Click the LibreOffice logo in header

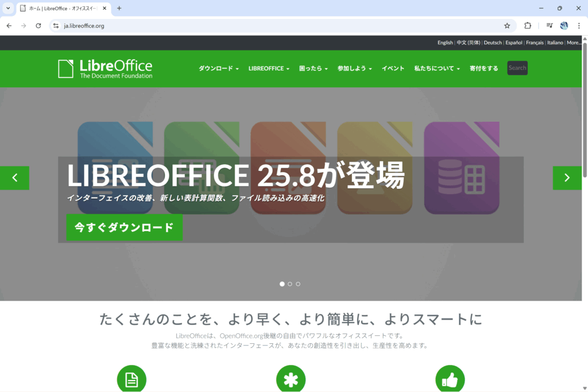pos(105,69)
